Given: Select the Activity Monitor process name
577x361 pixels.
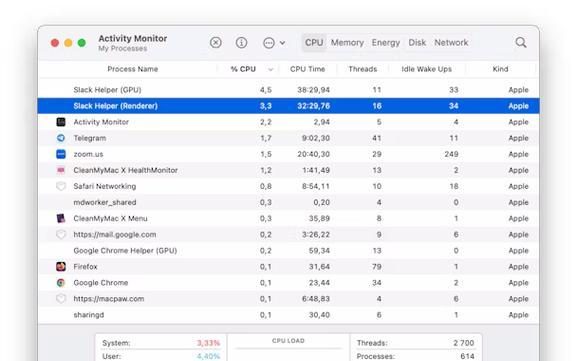Looking at the screenshot, I should click(101, 122).
